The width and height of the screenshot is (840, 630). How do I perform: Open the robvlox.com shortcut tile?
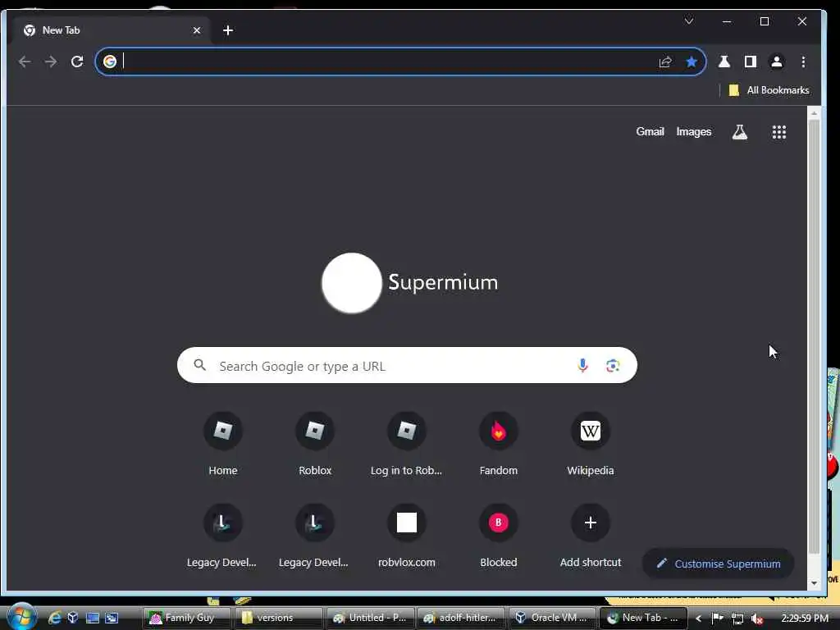407,536
